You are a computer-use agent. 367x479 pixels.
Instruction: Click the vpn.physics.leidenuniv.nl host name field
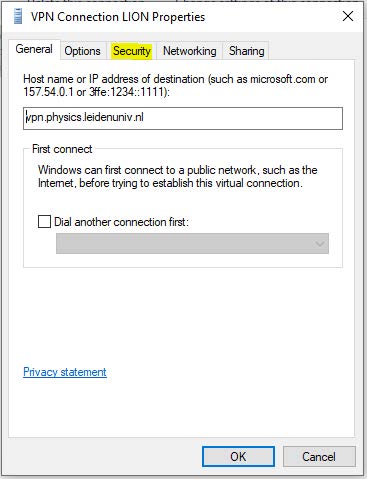(x=183, y=118)
